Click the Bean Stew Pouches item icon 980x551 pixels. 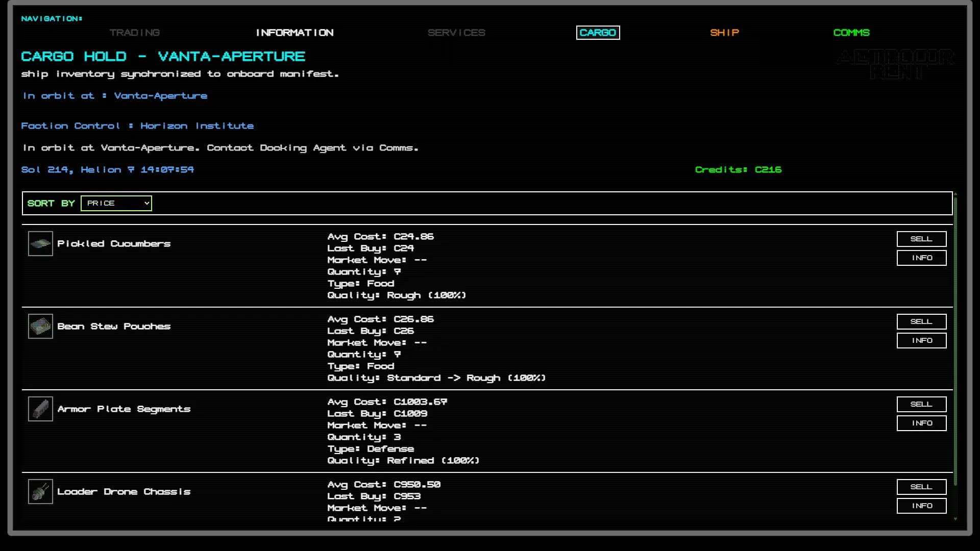click(40, 327)
